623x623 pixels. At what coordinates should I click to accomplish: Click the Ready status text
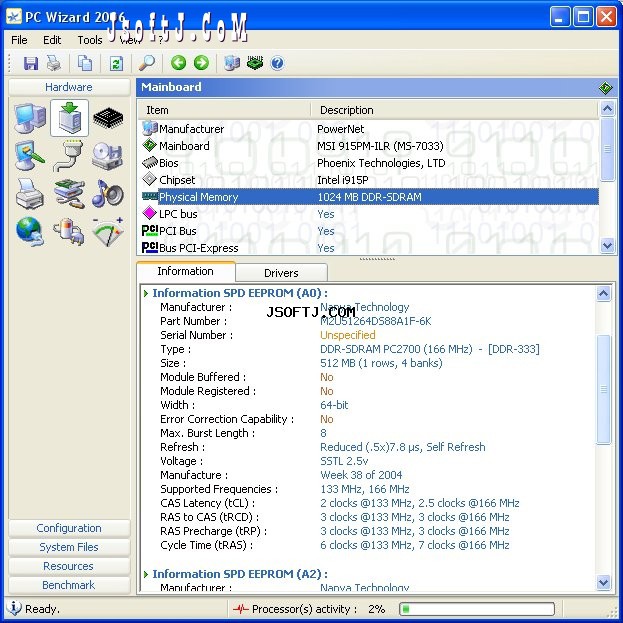point(42,609)
